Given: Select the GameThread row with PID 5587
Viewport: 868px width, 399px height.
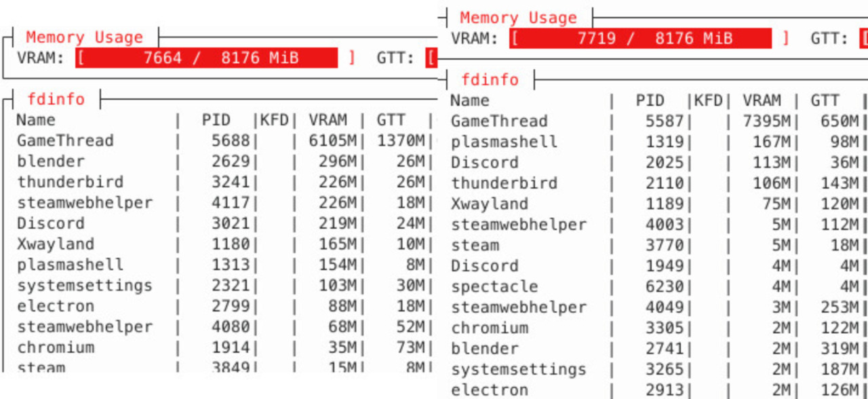Looking at the screenshot, I should [499, 121].
